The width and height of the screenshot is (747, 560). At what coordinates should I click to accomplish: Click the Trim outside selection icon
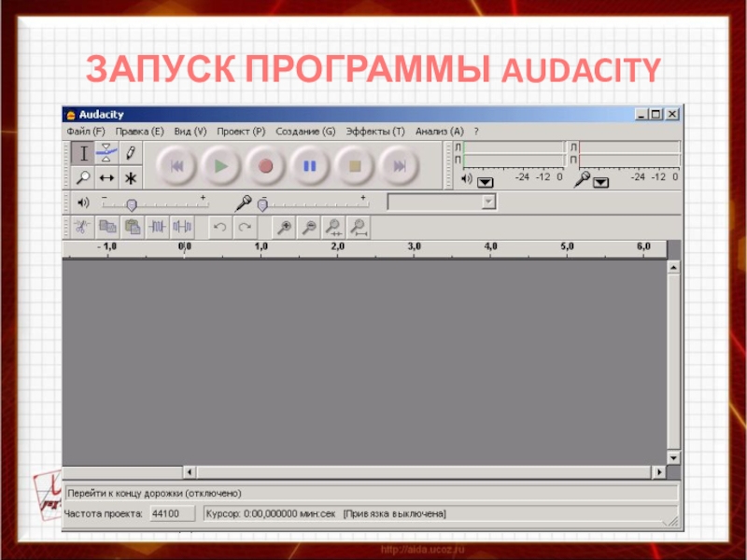(157, 227)
